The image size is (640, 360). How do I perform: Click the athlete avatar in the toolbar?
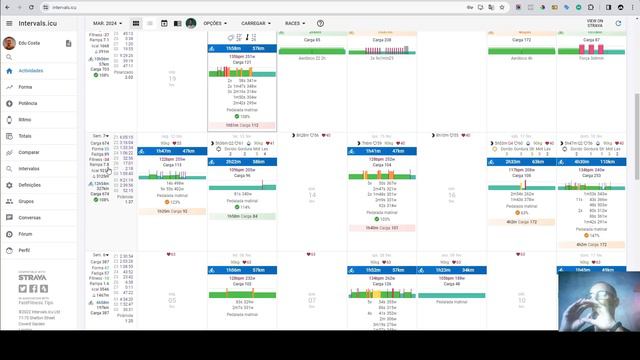tap(191, 23)
